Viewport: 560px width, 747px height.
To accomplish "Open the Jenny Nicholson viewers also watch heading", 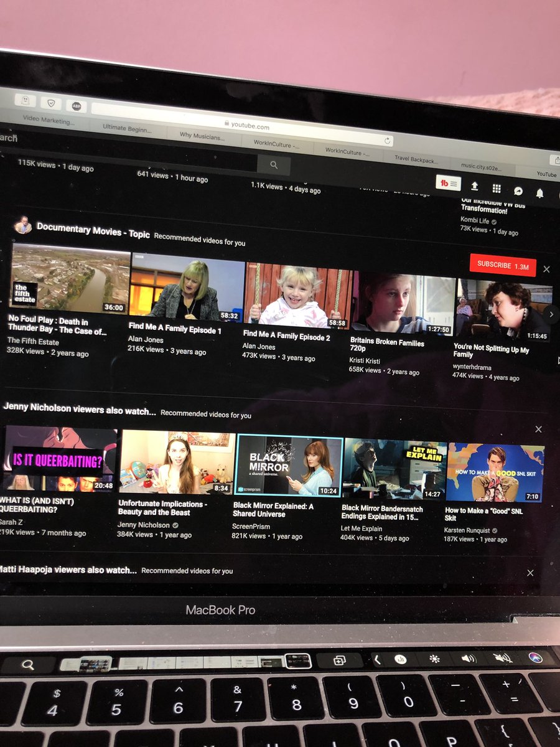I will click(x=80, y=410).
